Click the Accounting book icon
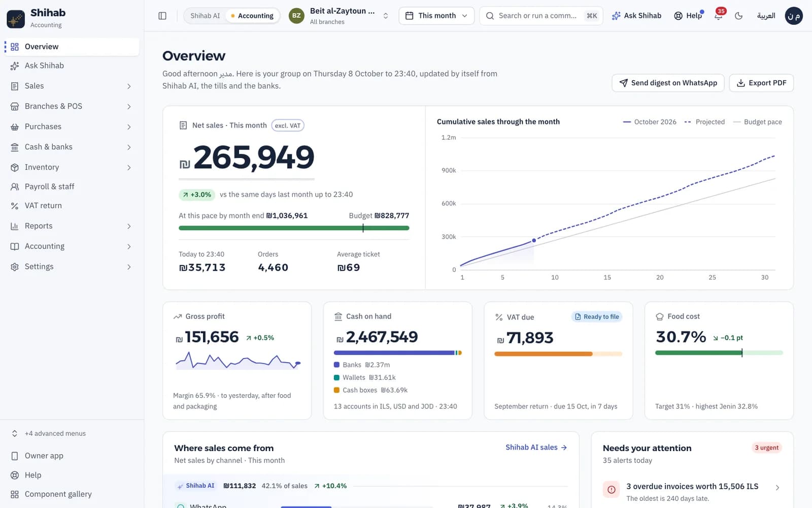The image size is (812, 508). pos(15,246)
